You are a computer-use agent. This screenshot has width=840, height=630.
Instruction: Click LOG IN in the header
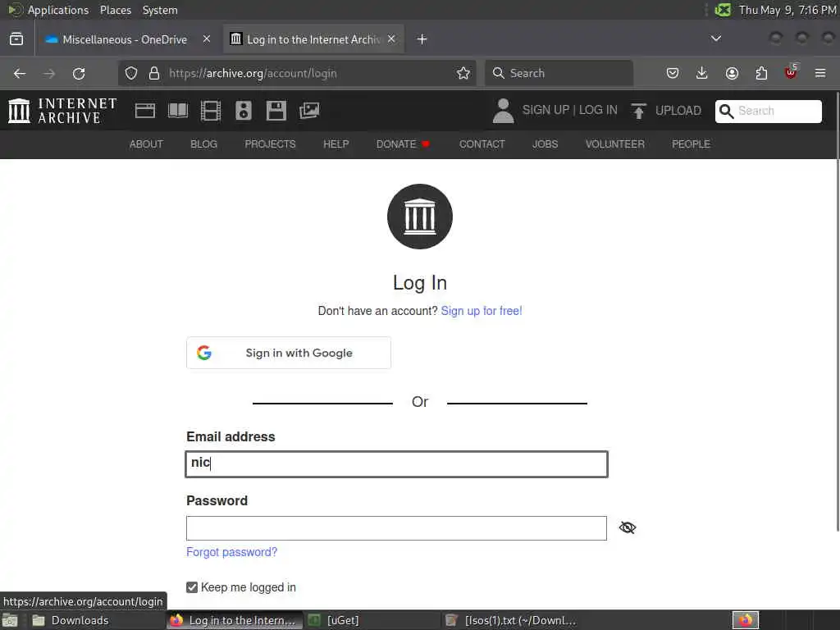[x=598, y=110]
